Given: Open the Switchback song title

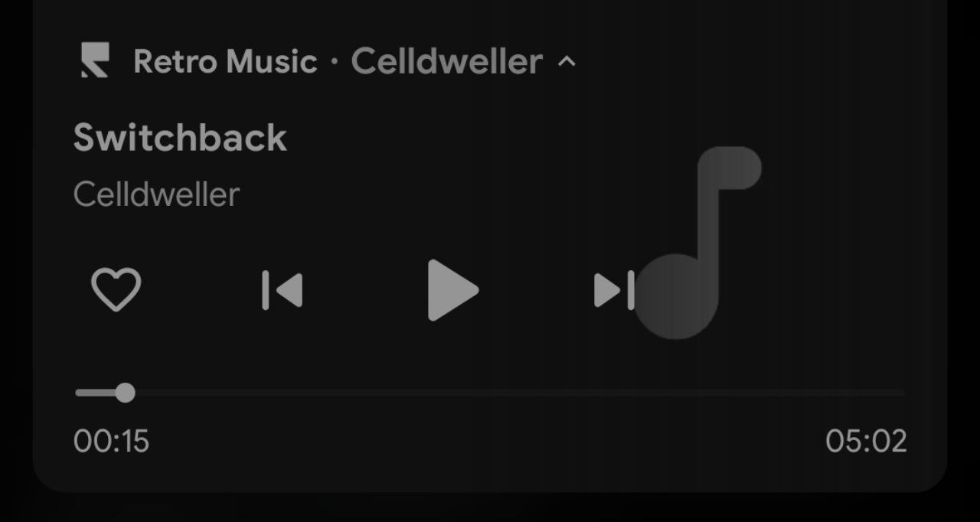Looking at the screenshot, I should coord(180,138).
